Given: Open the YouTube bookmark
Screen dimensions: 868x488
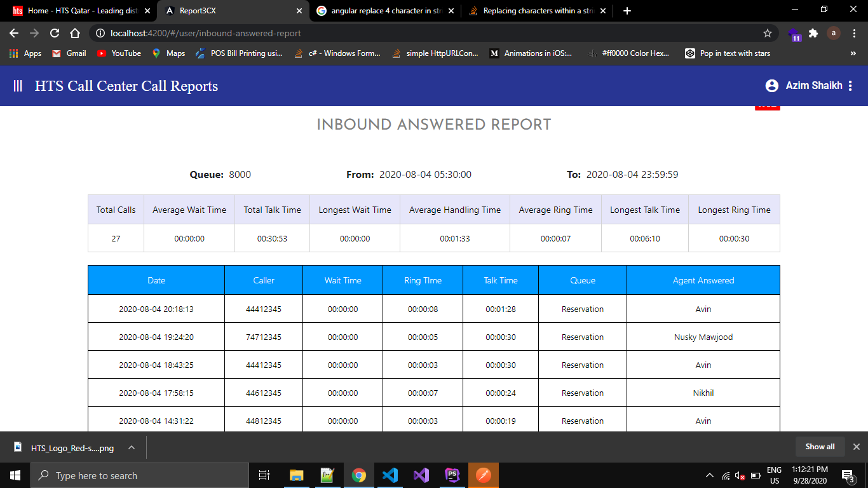Looking at the screenshot, I should (x=119, y=53).
